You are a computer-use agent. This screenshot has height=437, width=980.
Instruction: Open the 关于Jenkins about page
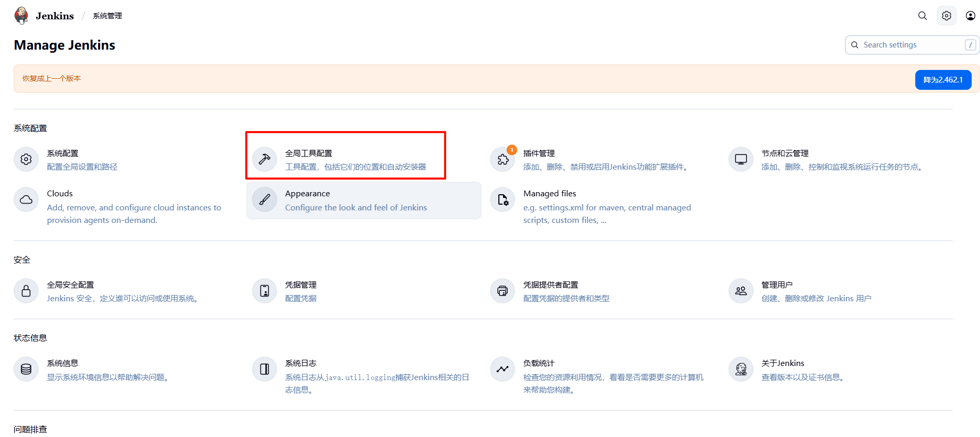[x=783, y=363]
